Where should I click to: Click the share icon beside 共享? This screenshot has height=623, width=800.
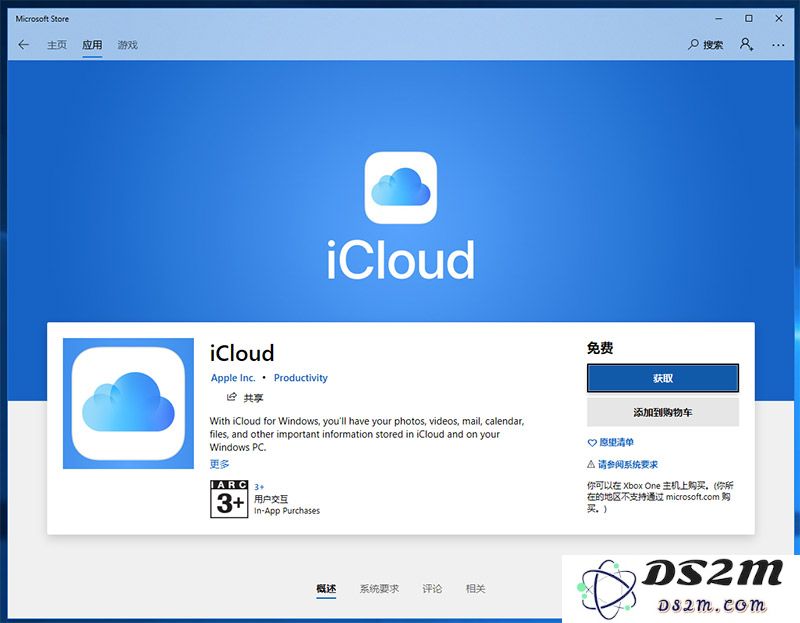pyautogui.click(x=232, y=397)
